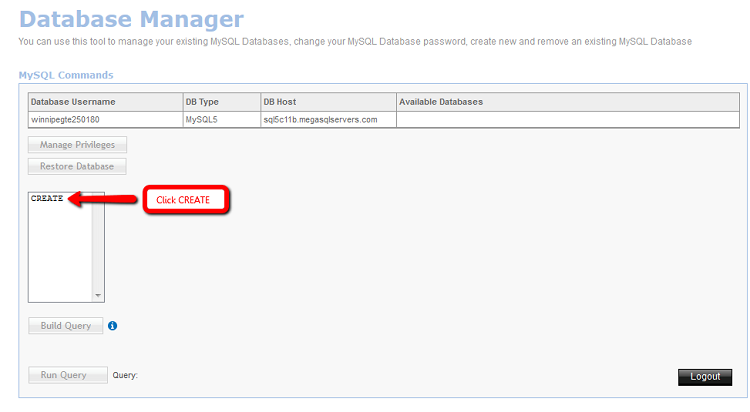Click the Build Query button
750x412 pixels.
pos(66,325)
